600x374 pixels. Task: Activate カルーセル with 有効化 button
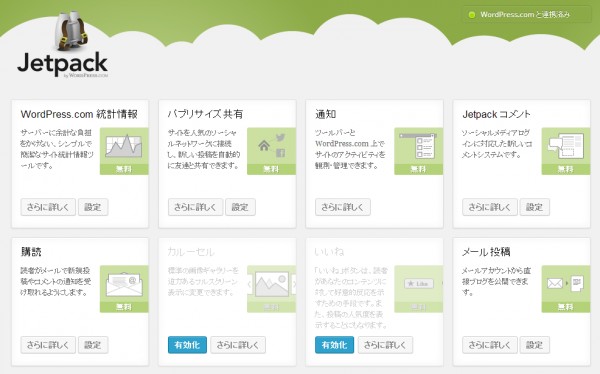187,345
